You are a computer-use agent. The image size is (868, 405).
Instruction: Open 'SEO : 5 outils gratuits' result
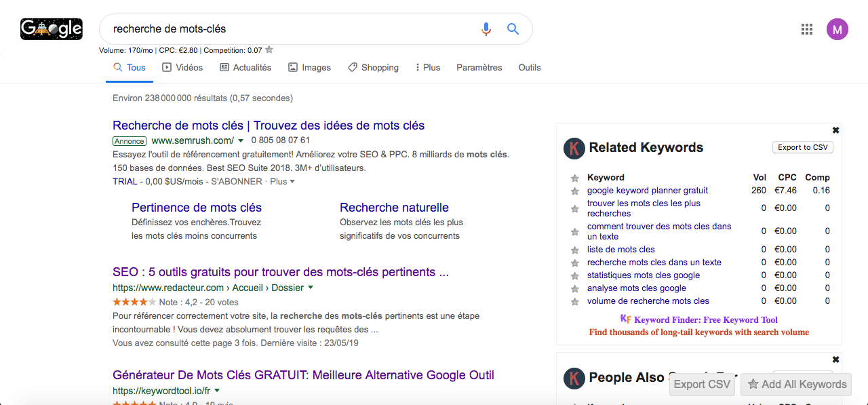coord(281,272)
